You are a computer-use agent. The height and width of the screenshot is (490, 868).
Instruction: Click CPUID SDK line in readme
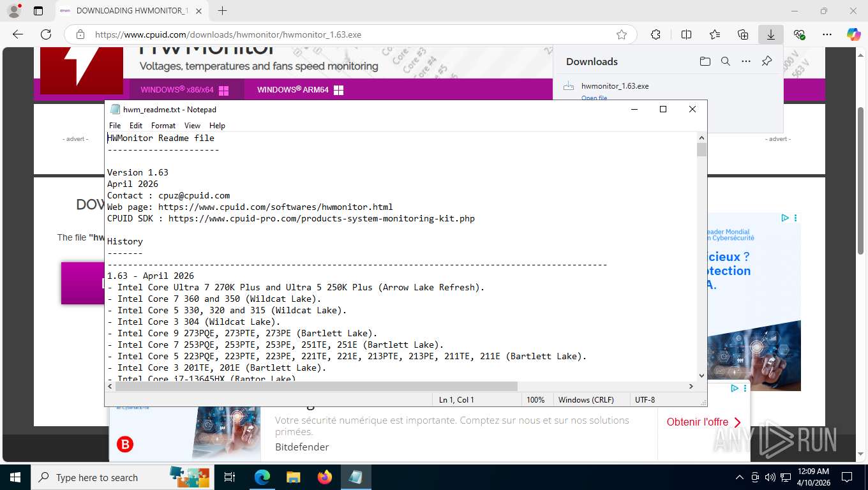point(291,218)
